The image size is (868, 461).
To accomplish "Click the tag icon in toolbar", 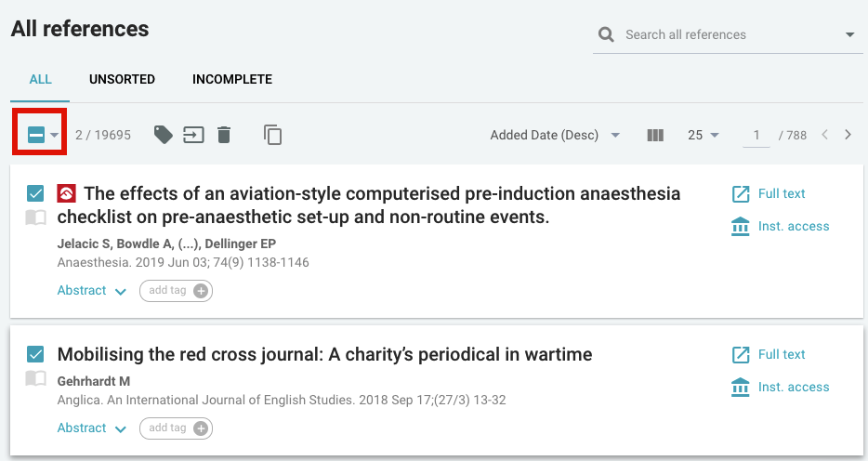I will [163, 135].
